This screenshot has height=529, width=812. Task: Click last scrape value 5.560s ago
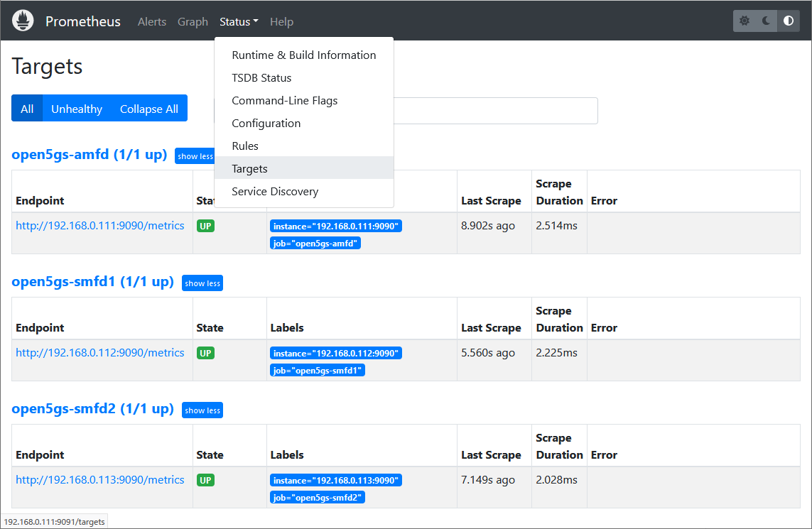(488, 353)
